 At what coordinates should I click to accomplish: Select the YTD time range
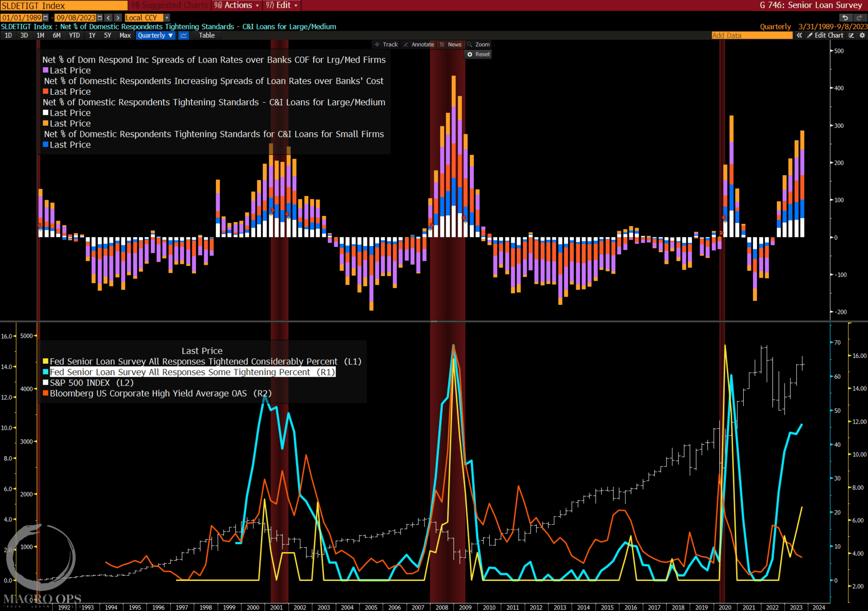click(74, 36)
